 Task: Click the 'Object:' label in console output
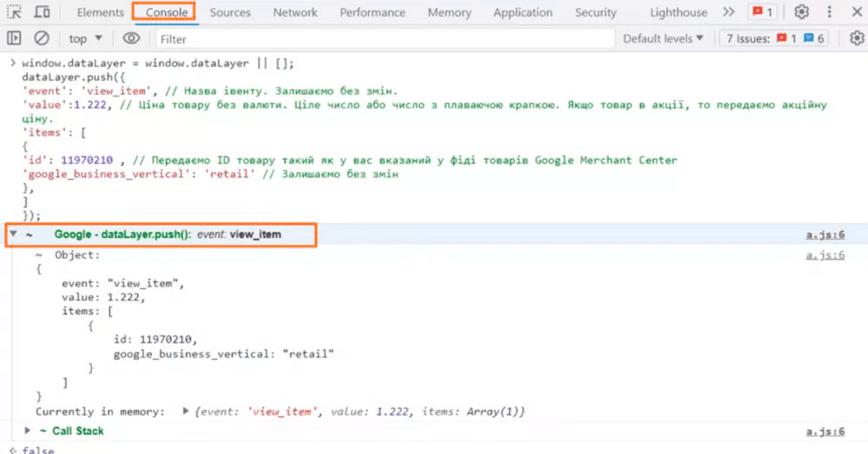[x=77, y=254]
